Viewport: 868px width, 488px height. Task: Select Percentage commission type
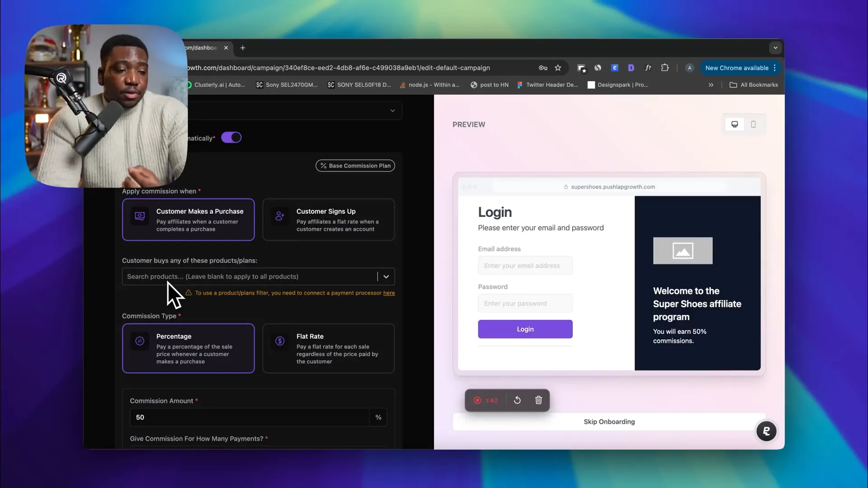(188, 348)
